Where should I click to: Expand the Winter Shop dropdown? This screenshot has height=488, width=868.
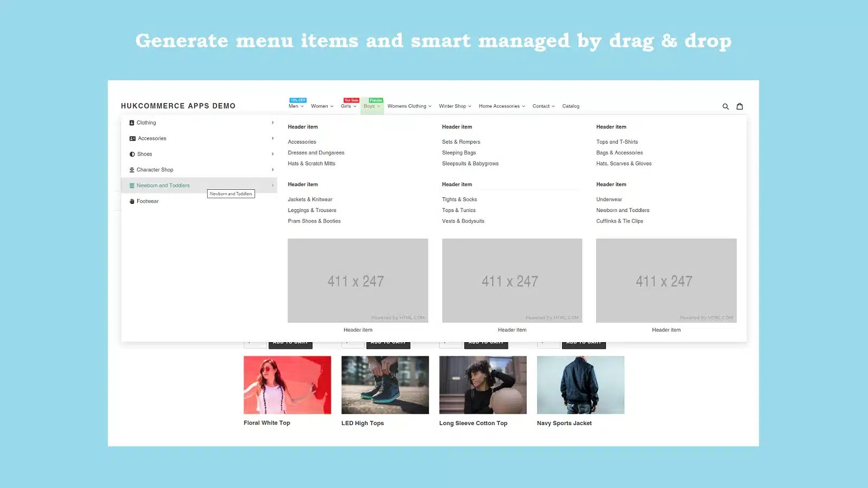(455, 106)
